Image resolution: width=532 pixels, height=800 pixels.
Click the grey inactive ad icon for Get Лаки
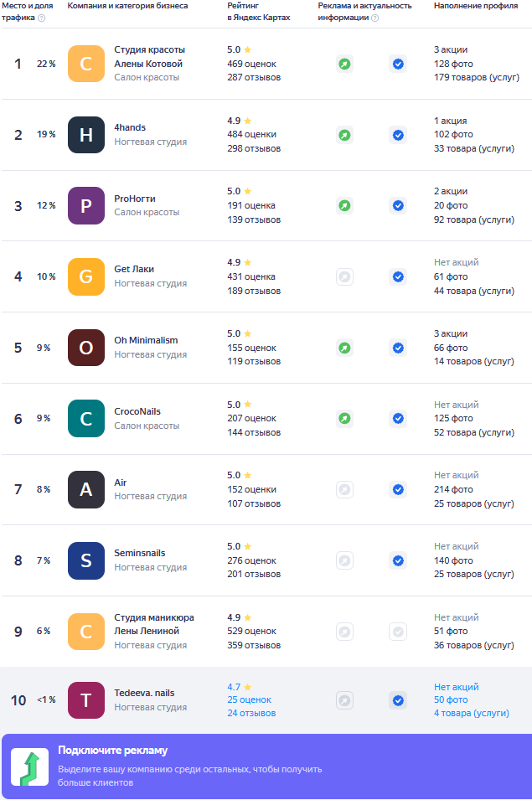[x=345, y=277]
